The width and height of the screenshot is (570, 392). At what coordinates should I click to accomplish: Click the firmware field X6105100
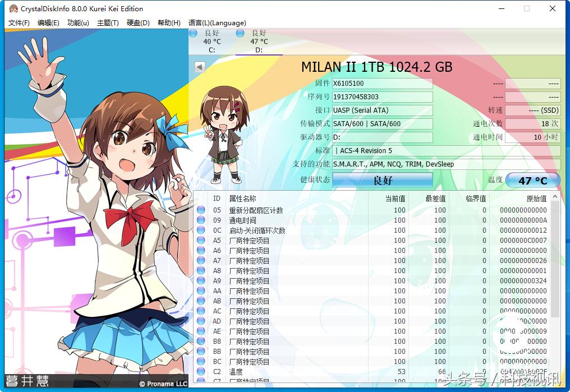382,84
